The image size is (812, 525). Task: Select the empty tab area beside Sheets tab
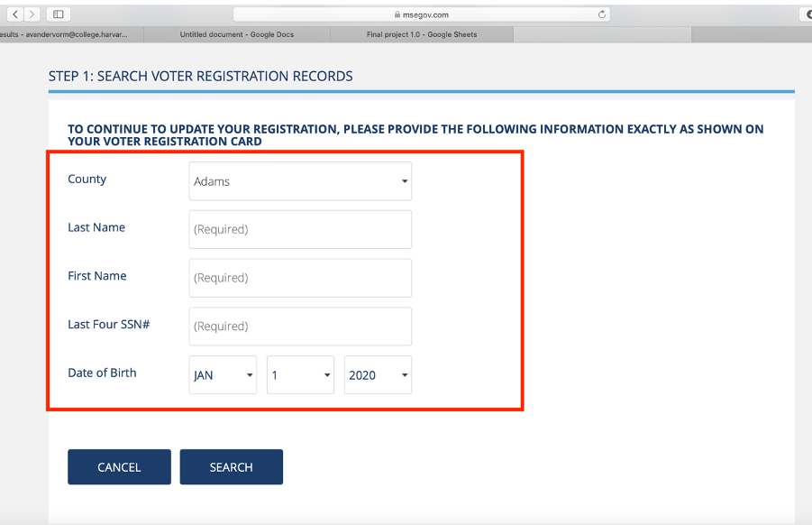[x=602, y=34]
